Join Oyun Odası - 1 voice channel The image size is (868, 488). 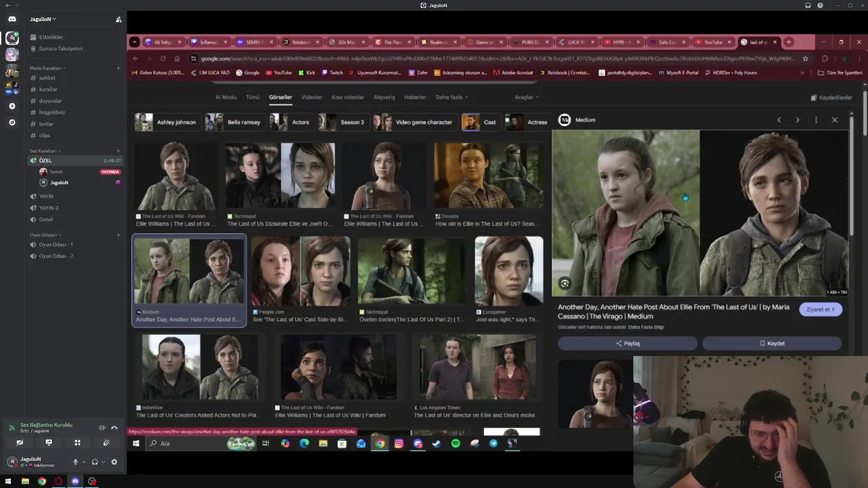(56, 245)
